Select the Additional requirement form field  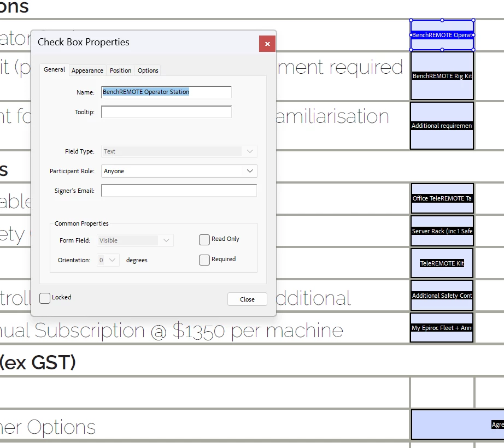click(442, 126)
